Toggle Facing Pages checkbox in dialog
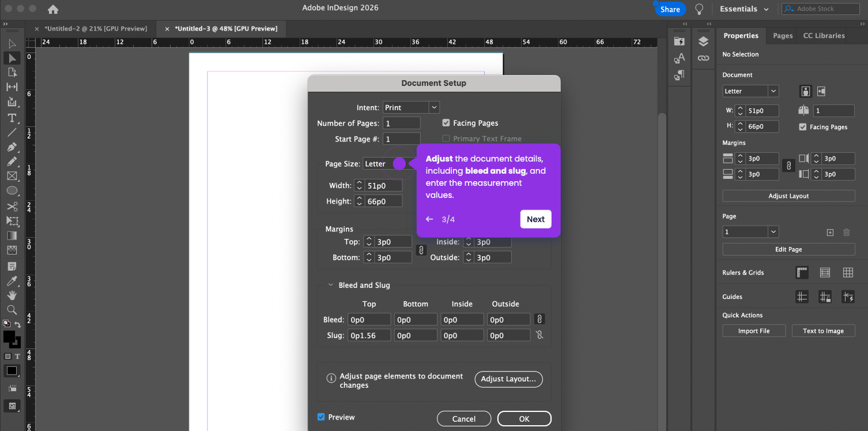 coord(446,123)
